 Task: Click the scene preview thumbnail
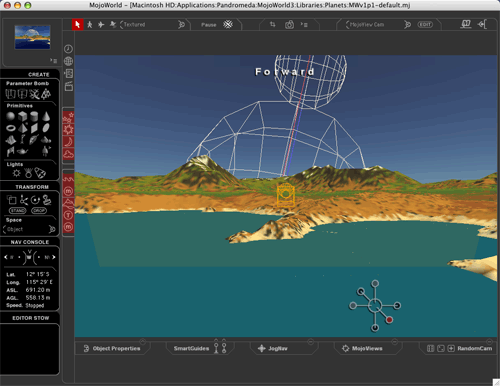coord(32,37)
